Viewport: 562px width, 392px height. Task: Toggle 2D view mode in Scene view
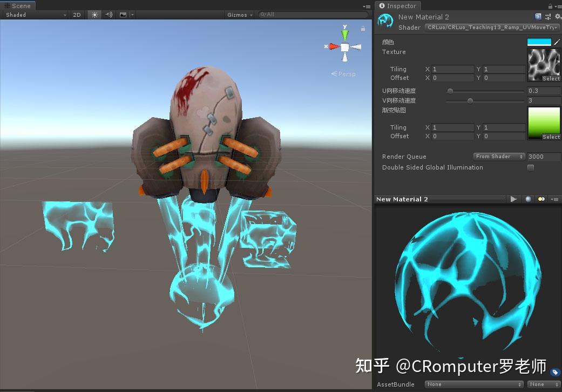(x=77, y=15)
